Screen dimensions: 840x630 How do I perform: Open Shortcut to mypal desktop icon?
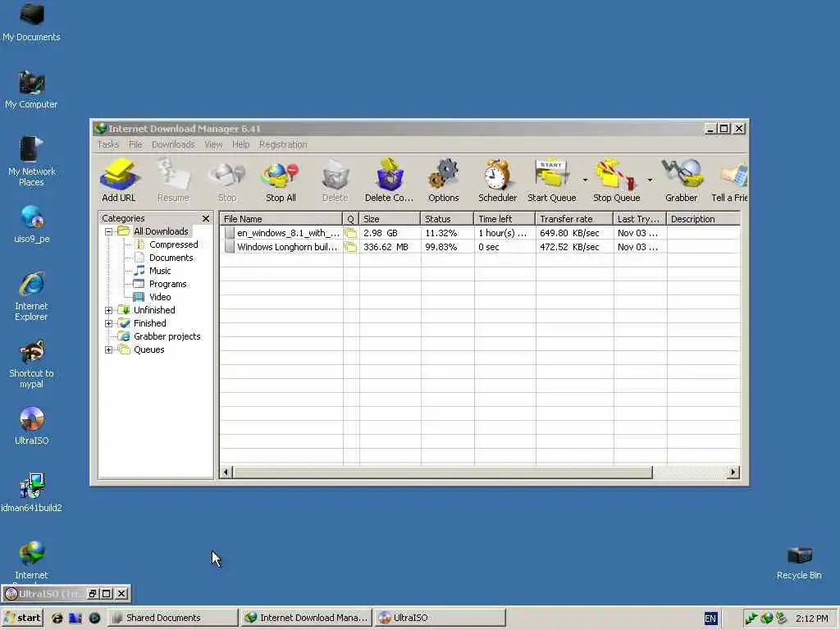click(31, 363)
